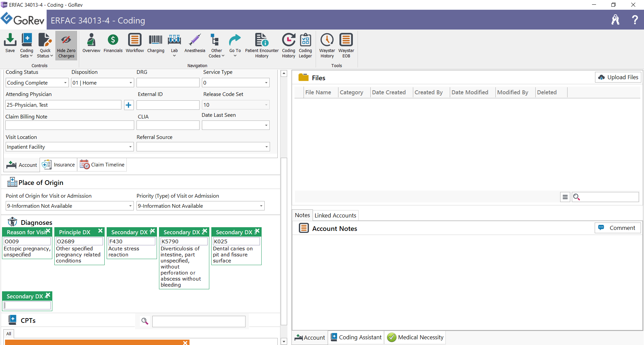
Task: Open Patient Encounter History
Action: tap(262, 46)
